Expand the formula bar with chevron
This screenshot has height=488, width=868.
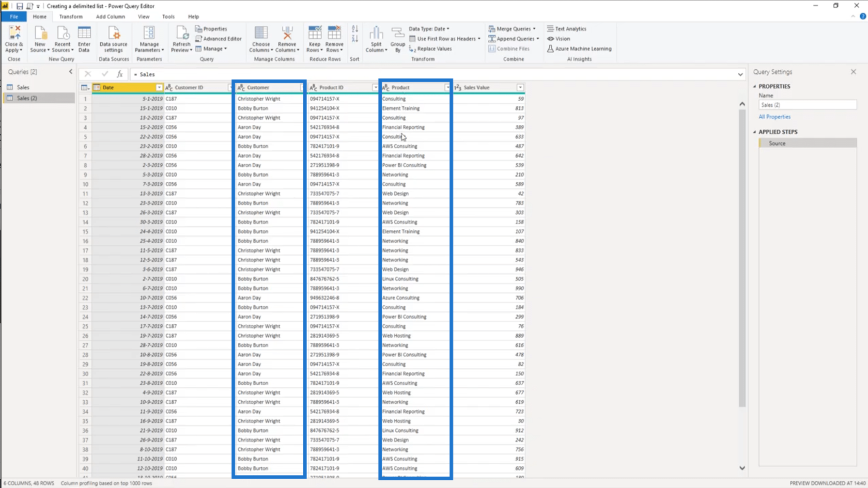pos(740,74)
